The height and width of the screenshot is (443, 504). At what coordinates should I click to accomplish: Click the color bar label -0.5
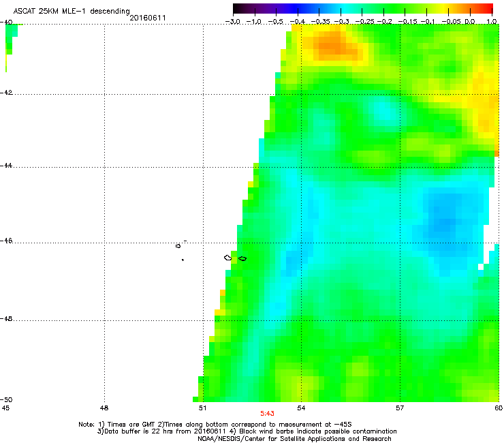click(x=276, y=22)
